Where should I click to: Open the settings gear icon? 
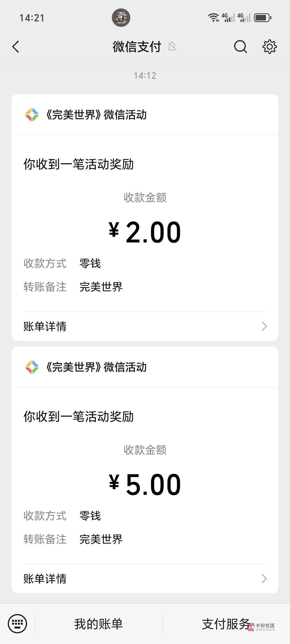[269, 47]
